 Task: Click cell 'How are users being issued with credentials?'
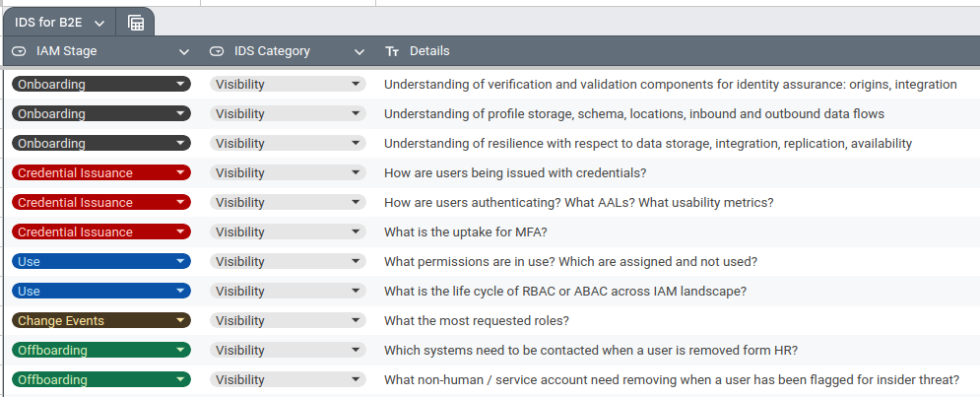tap(515, 173)
